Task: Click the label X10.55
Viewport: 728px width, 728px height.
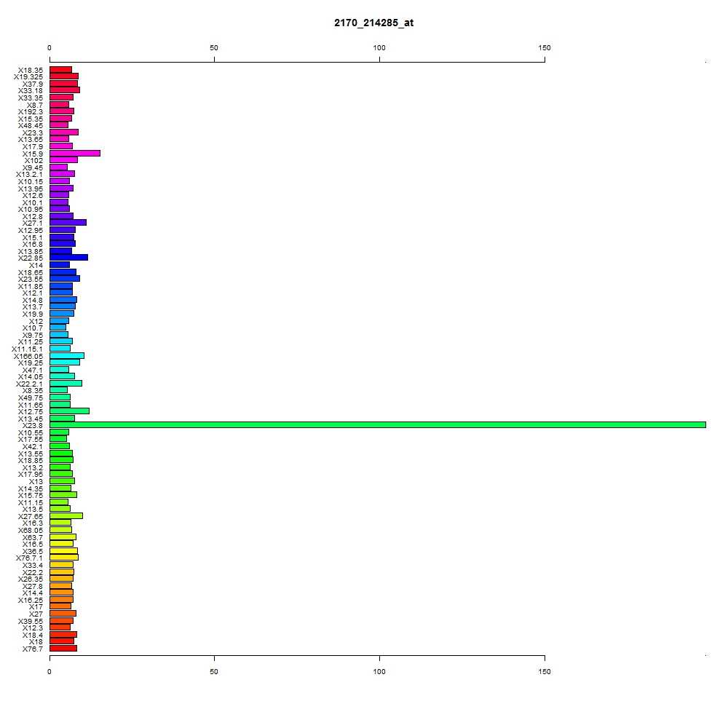Action: pos(31,433)
